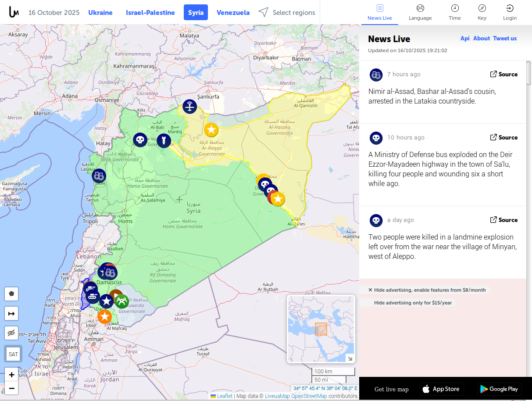The height and width of the screenshot is (401, 532).
Task: Click the arrow measure tool button
Action: [x=11, y=313]
